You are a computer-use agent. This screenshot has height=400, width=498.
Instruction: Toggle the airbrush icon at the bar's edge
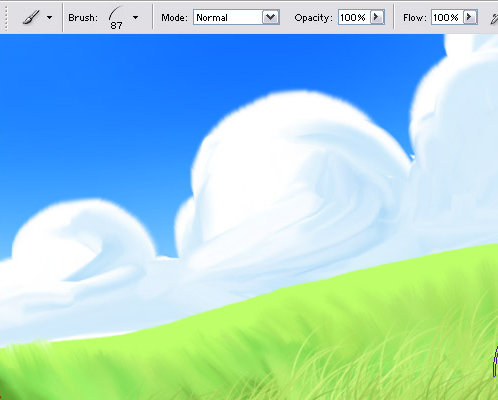tap(494, 18)
